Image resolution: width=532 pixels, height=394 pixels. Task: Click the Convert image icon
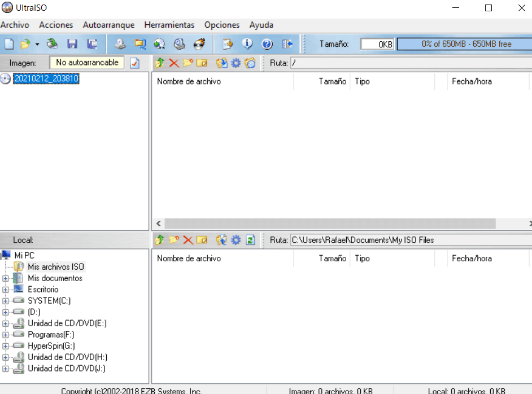[x=140, y=43]
